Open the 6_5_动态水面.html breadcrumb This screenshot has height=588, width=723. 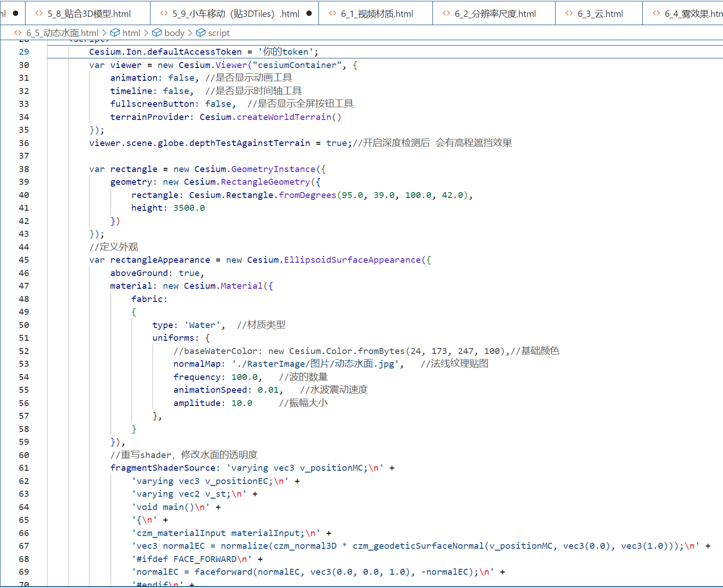pos(62,33)
